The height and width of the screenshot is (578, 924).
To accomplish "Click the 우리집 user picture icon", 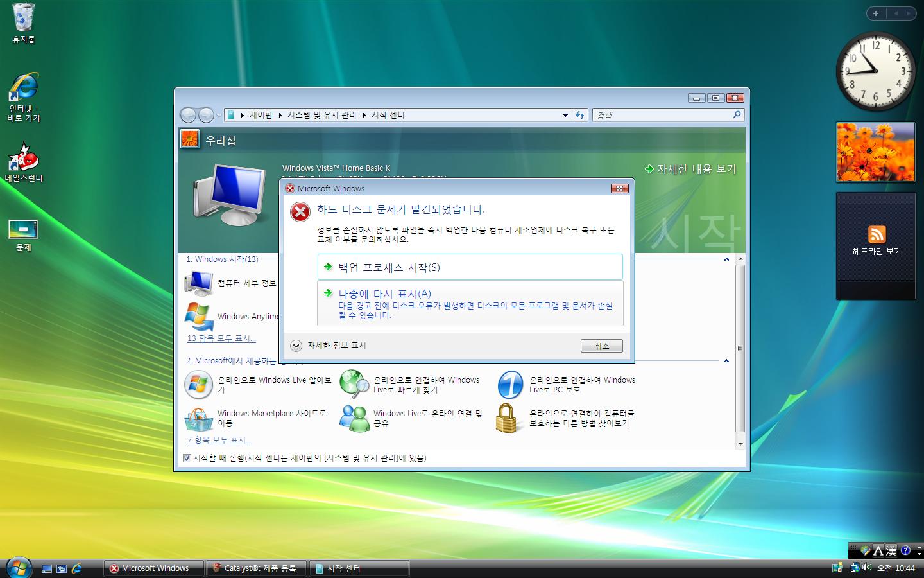I will 190,139.
